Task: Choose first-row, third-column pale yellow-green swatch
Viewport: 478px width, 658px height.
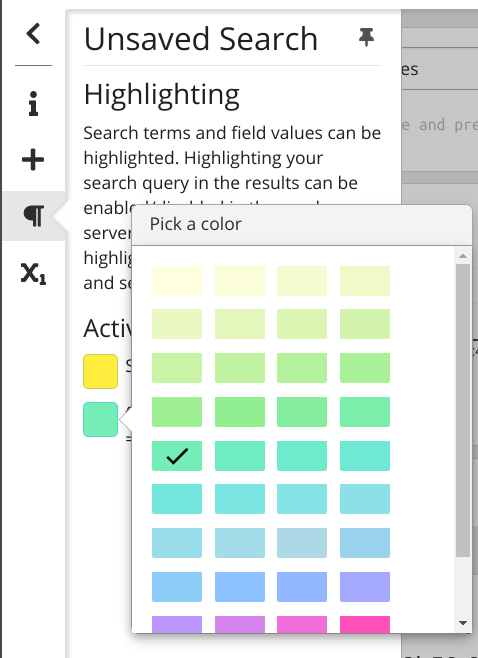Action: (302, 281)
